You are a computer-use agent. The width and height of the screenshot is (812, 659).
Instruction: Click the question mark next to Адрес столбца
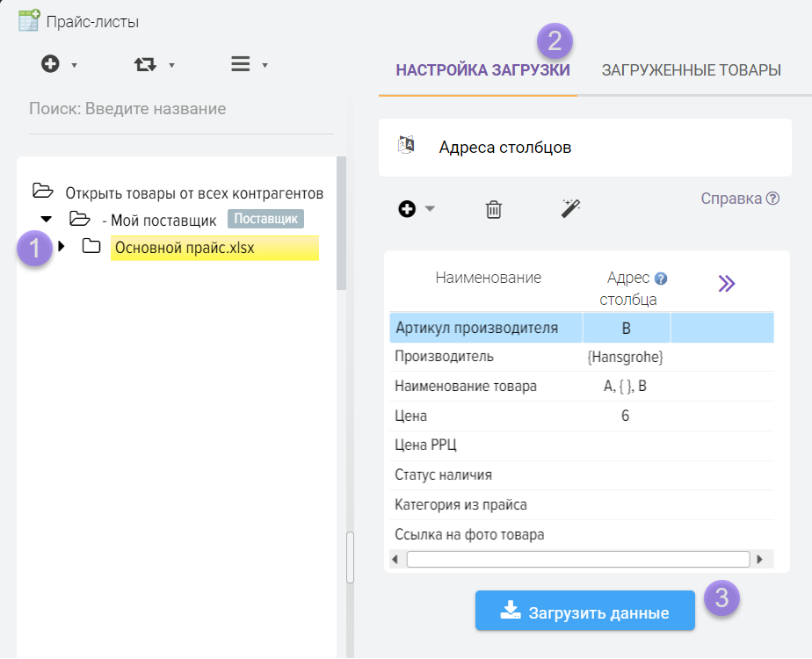tap(661, 279)
